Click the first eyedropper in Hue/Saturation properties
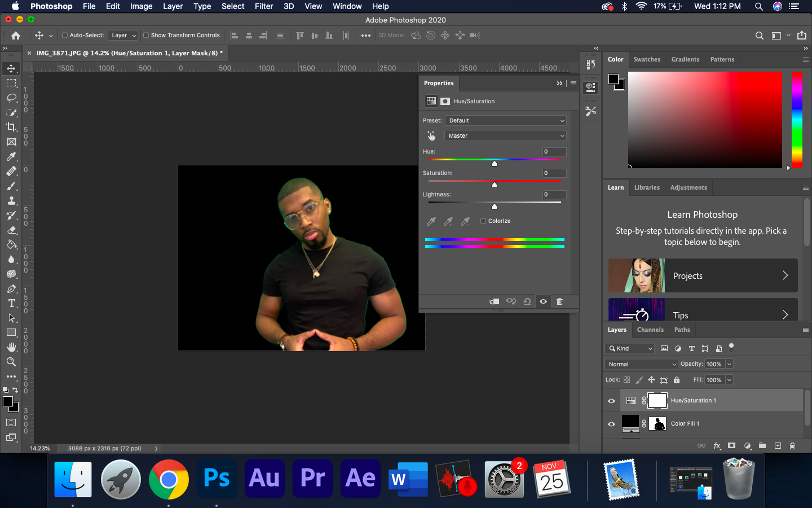This screenshot has height=508, width=812. click(431, 221)
